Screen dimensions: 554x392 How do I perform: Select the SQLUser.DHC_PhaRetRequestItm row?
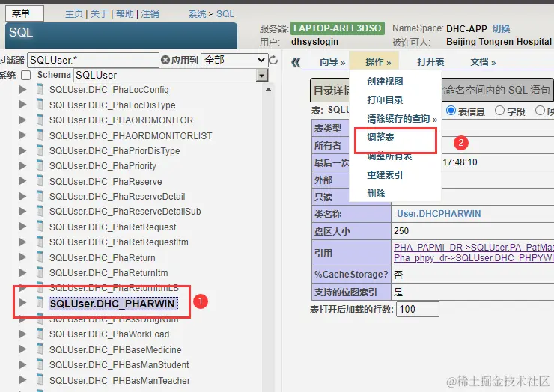pyautogui.click(x=118, y=242)
